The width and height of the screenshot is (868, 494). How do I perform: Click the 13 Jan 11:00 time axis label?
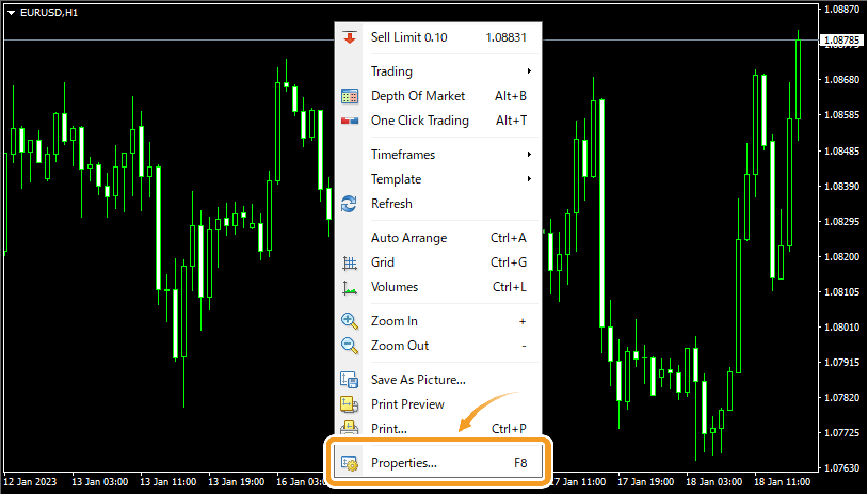pos(168,482)
